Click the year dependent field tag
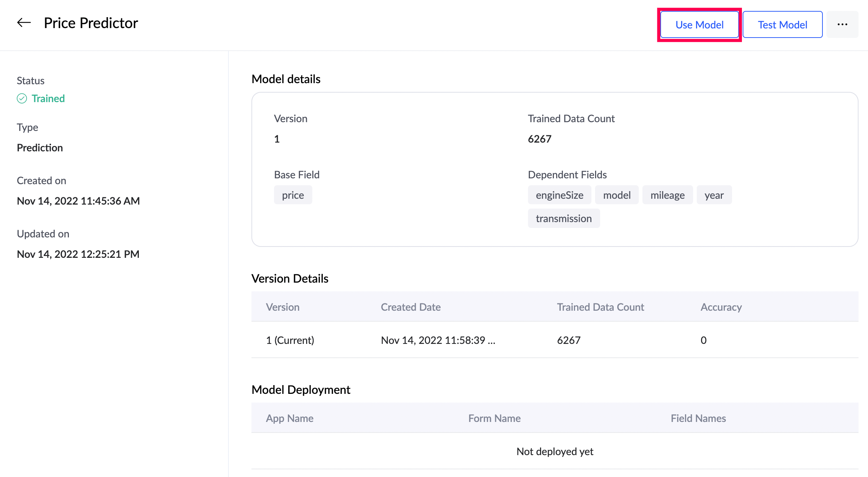 coord(714,195)
